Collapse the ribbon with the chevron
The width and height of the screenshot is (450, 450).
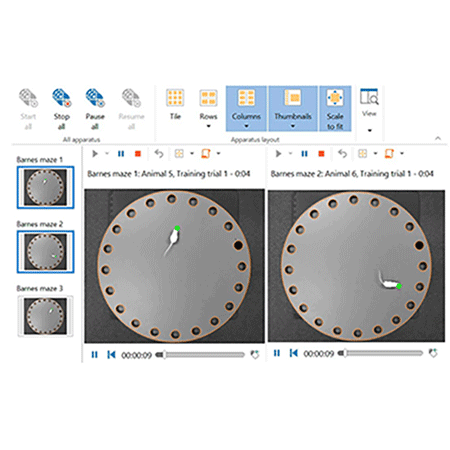click(438, 138)
